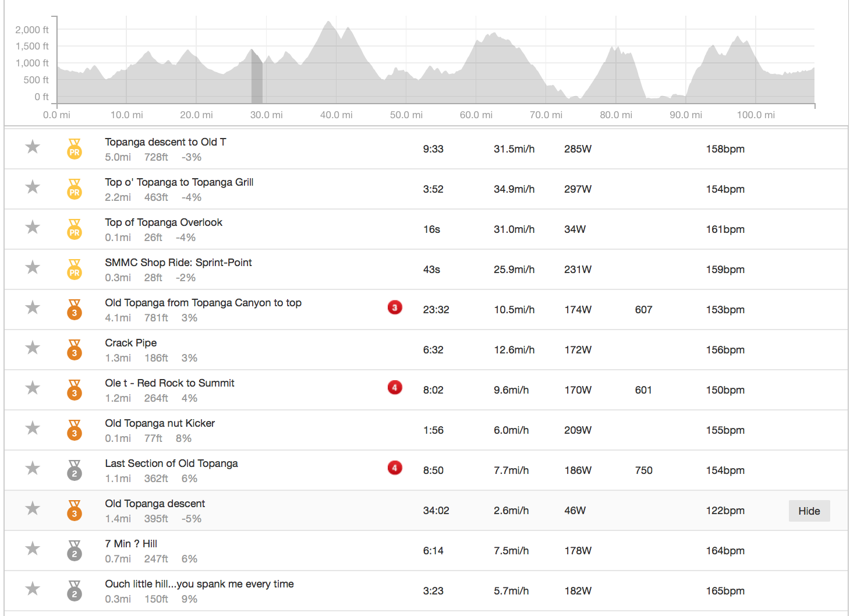Click red badge on Old Topanga from Topanga Canyon
The image size is (850, 616).
click(x=395, y=307)
